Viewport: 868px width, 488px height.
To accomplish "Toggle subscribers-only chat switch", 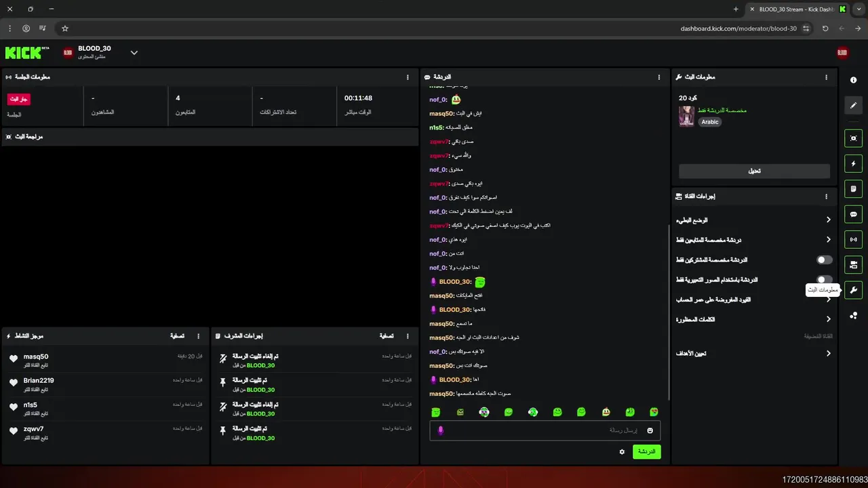I will [825, 260].
